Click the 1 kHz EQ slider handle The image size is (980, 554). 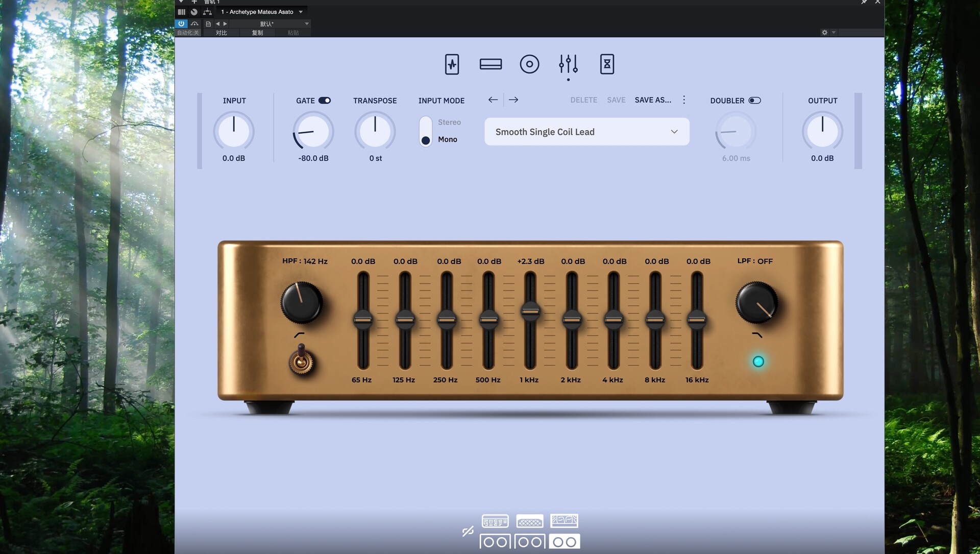(x=530, y=311)
